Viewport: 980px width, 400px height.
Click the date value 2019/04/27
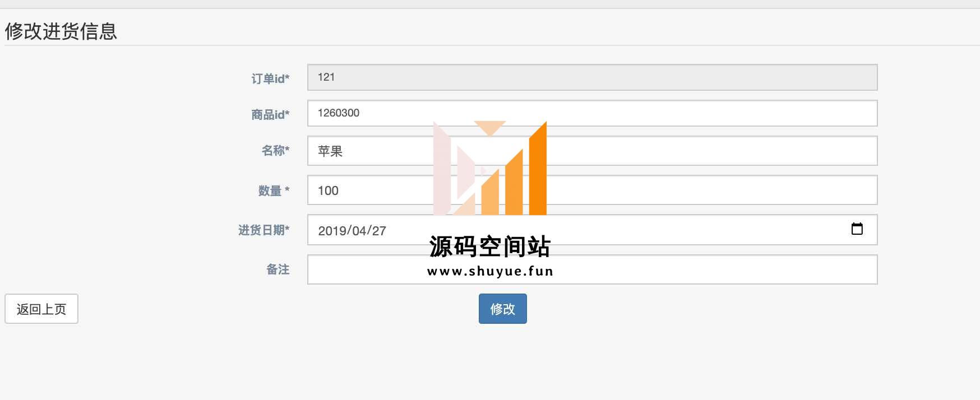click(352, 231)
